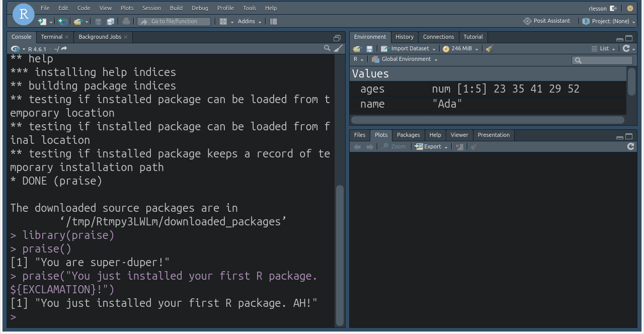Click the sign-out icon next to rlesson
The image size is (644, 334).
[613, 8]
